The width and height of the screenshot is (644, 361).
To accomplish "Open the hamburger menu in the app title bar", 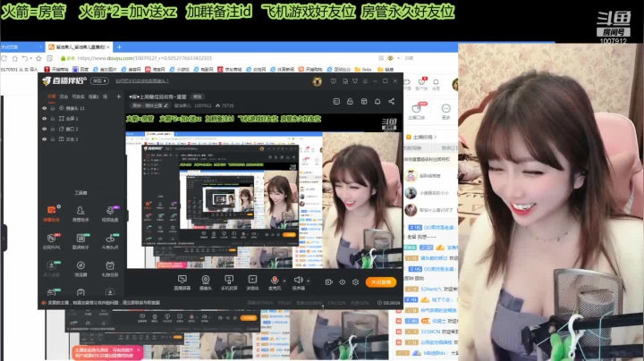I will pos(365,81).
